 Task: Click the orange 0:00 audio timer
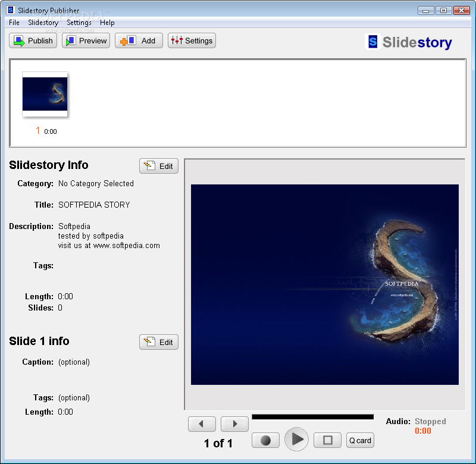pyautogui.click(x=423, y=431)
